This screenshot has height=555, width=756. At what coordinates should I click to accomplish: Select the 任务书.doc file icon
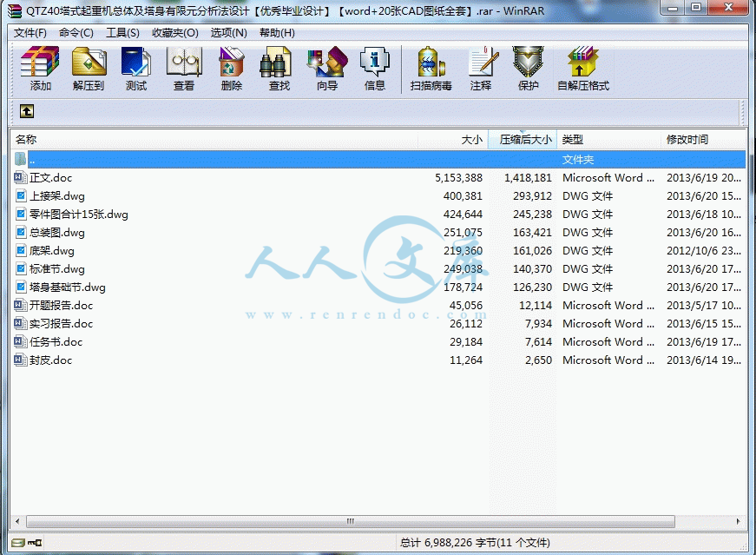(x=20, y=341)
